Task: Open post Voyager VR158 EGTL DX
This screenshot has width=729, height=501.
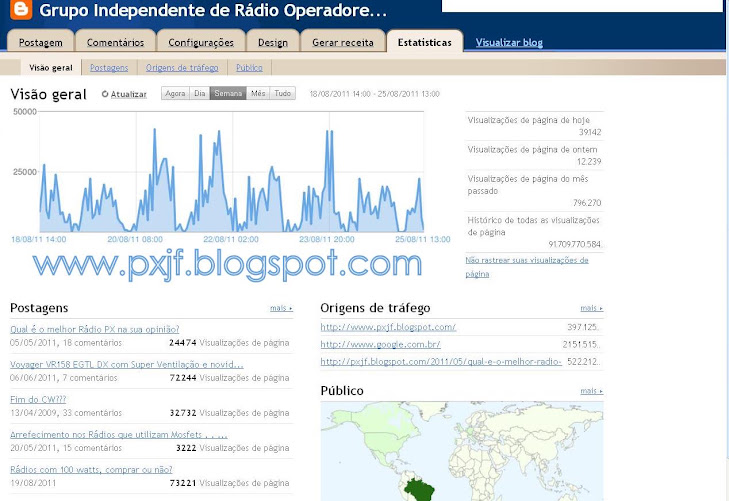Action: (126, 364)
